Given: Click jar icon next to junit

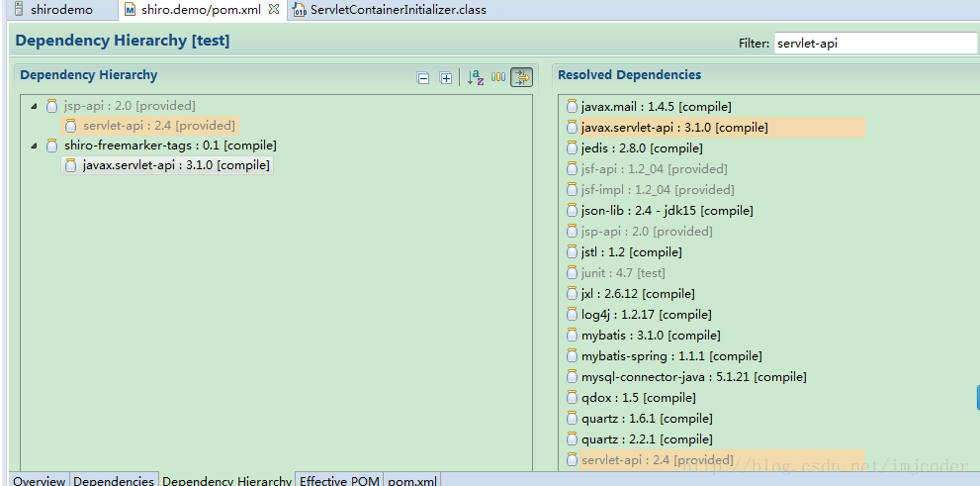Looking at the screenshot, I should [572, 273].
